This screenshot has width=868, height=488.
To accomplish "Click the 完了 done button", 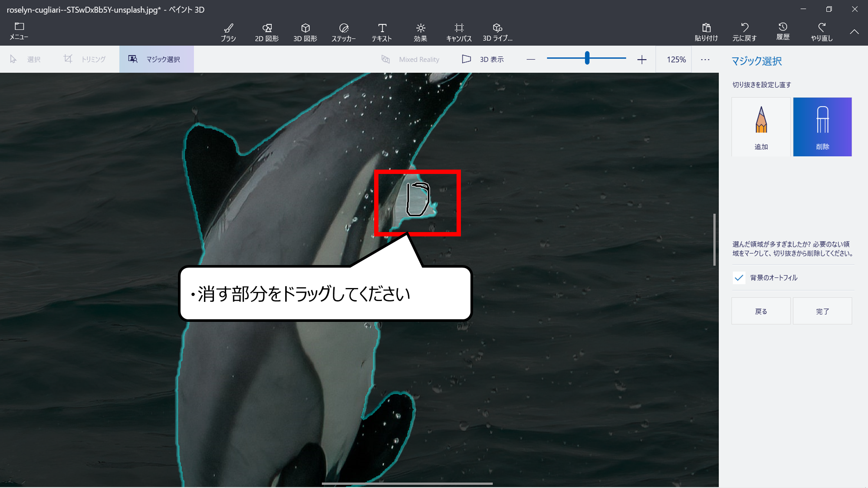I will point(822,311).
